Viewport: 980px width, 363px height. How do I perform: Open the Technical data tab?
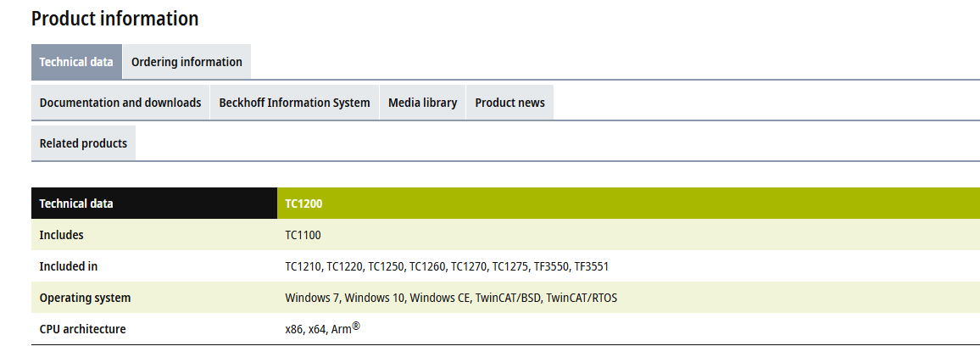coord(76,62)
